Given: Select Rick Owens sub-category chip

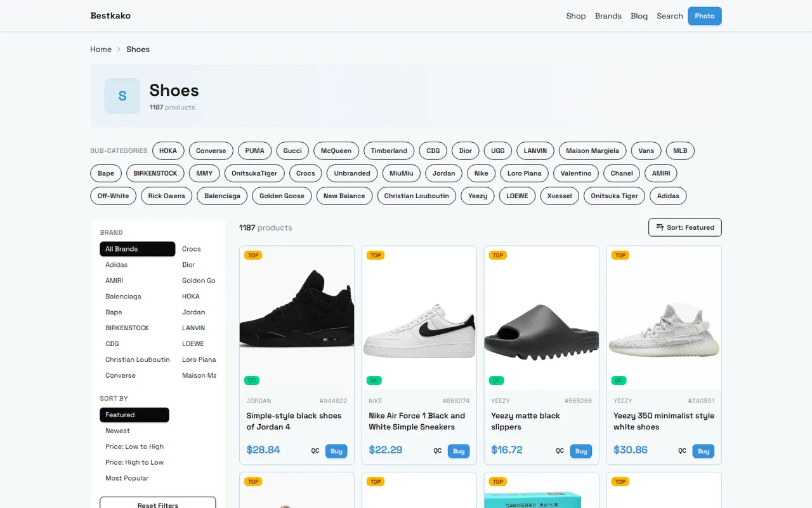Looking at the screenshot, I should (166, 196).
